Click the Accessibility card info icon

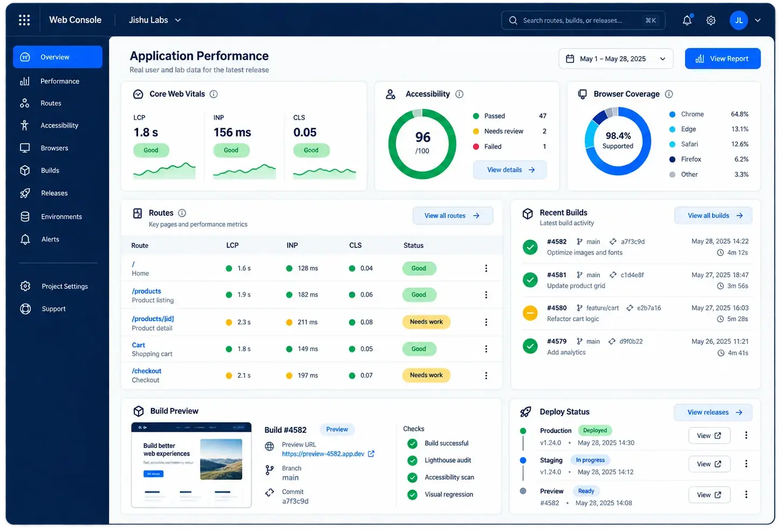click(460, 94)
